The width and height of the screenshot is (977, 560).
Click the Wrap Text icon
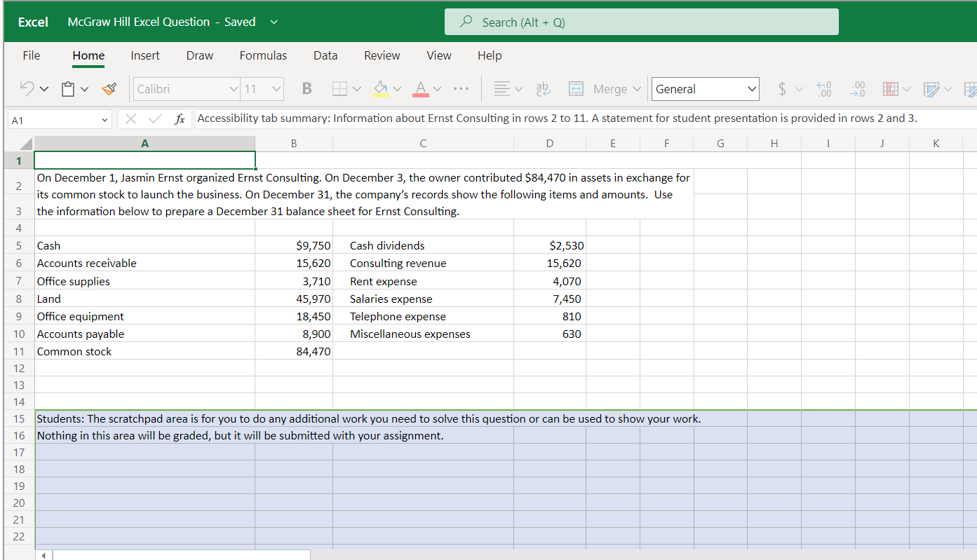click(x=542, y=89)
